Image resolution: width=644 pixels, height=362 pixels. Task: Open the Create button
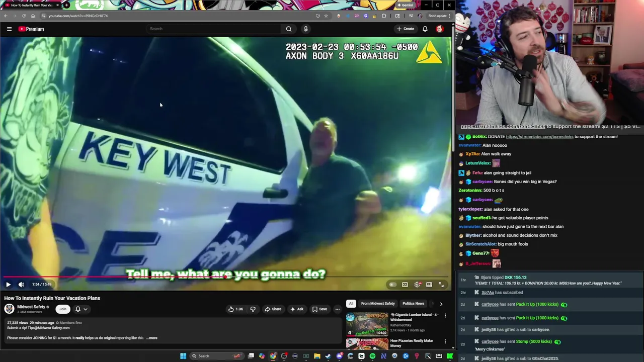coord(406,29)
